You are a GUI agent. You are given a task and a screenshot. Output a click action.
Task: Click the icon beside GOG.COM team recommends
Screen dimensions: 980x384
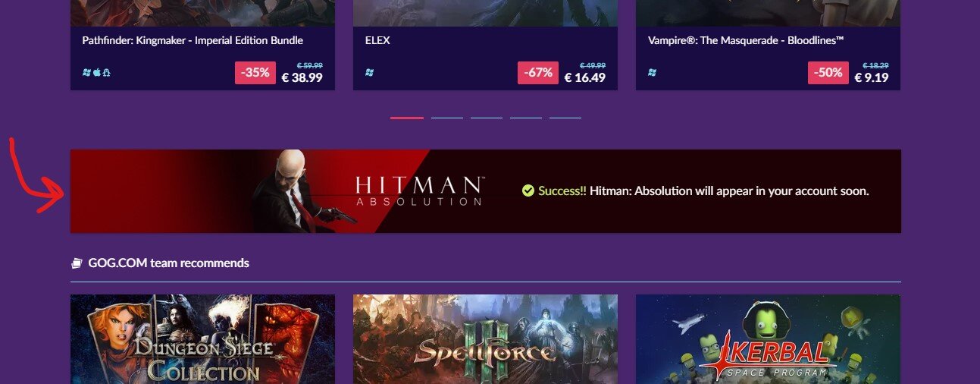(x=76, y=263)
